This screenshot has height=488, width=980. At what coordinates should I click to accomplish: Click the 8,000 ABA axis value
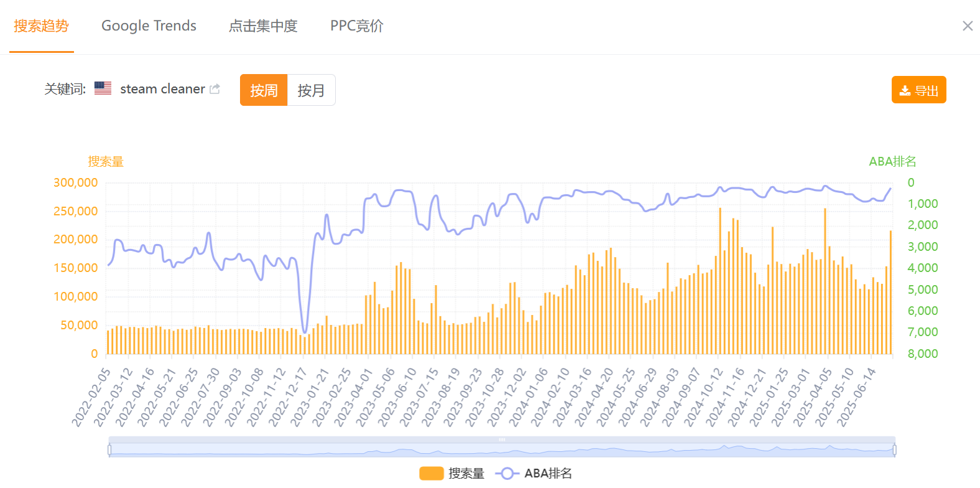923,354
